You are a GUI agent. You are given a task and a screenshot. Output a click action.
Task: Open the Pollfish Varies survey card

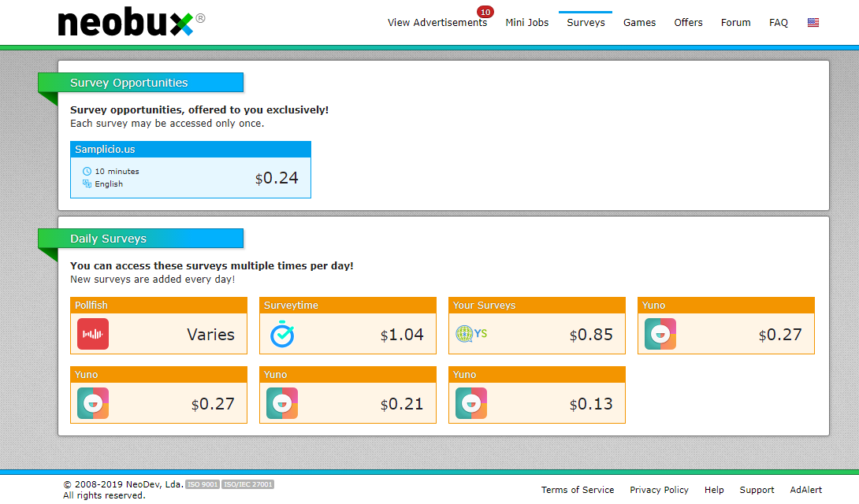159,325
